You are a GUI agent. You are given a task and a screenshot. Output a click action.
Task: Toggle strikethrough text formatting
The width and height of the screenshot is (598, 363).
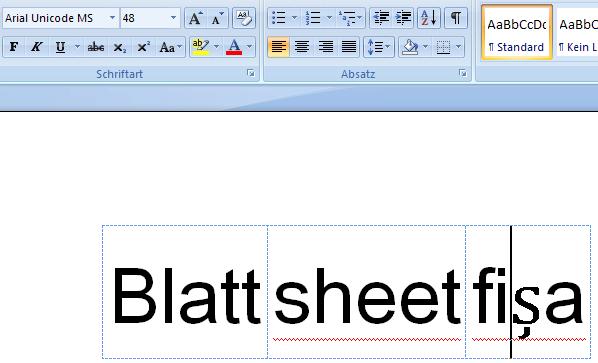coord(96,47)
